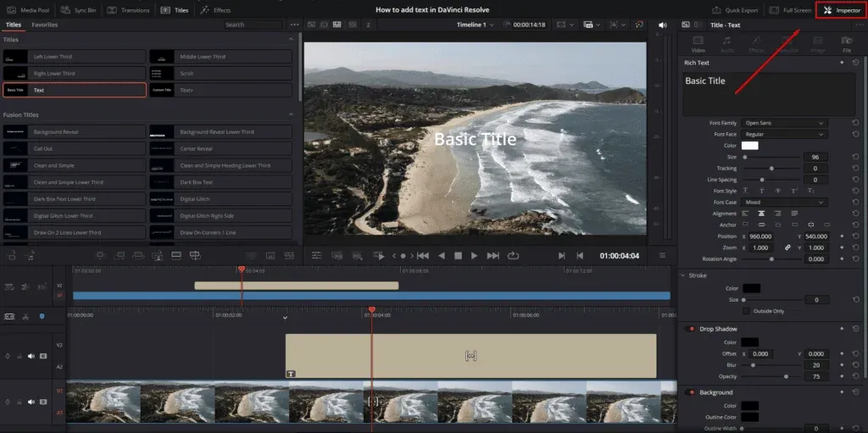Select the Scroll title preset
Image resolution: width=868 pixels, height=433 pixels.
click(221, 73)
